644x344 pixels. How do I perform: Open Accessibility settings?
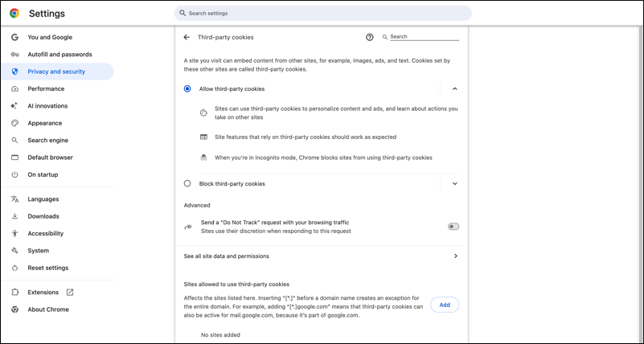click(46, 234)
